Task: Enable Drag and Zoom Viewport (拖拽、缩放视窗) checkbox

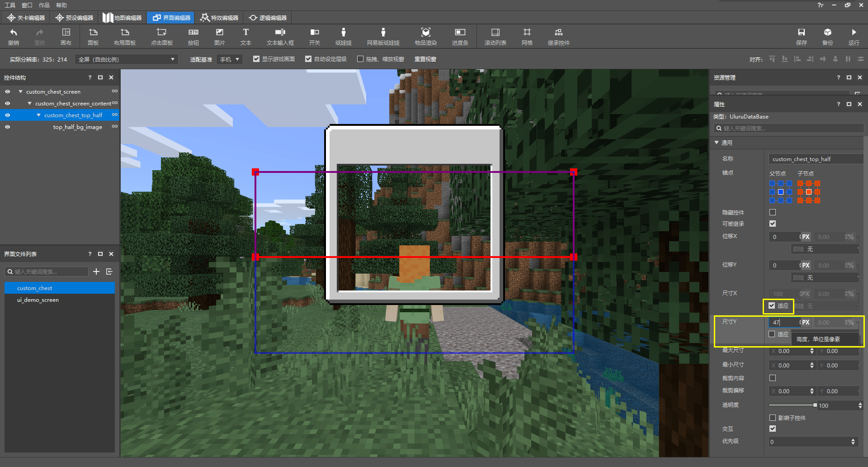Action: pos(360,59)
